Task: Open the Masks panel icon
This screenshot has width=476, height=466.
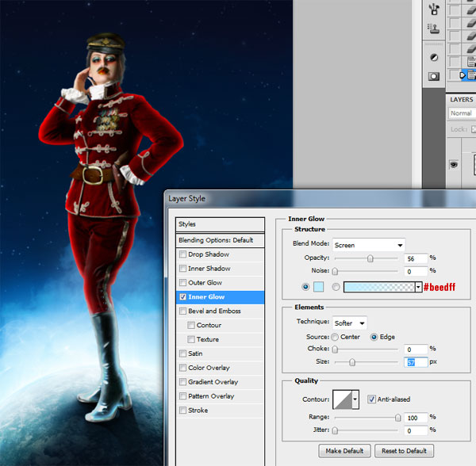Action: tap(434, 76)
